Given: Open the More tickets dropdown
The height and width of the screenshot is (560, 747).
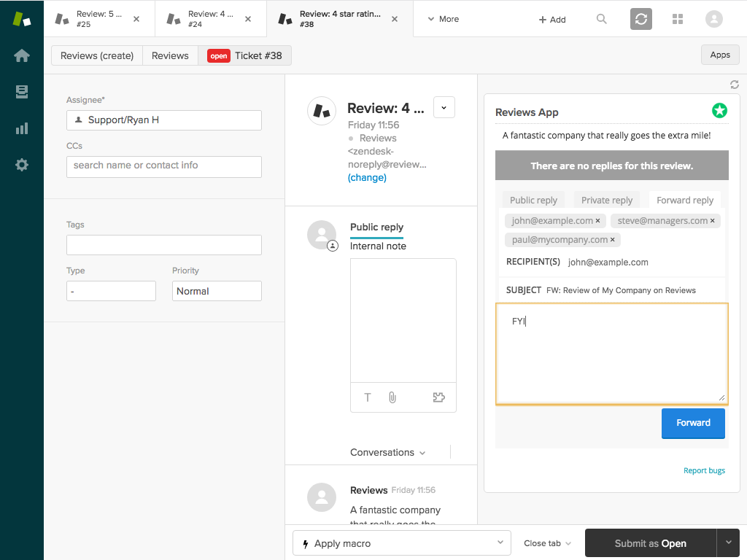Looking at the screenshot, I should coord(442,19).
